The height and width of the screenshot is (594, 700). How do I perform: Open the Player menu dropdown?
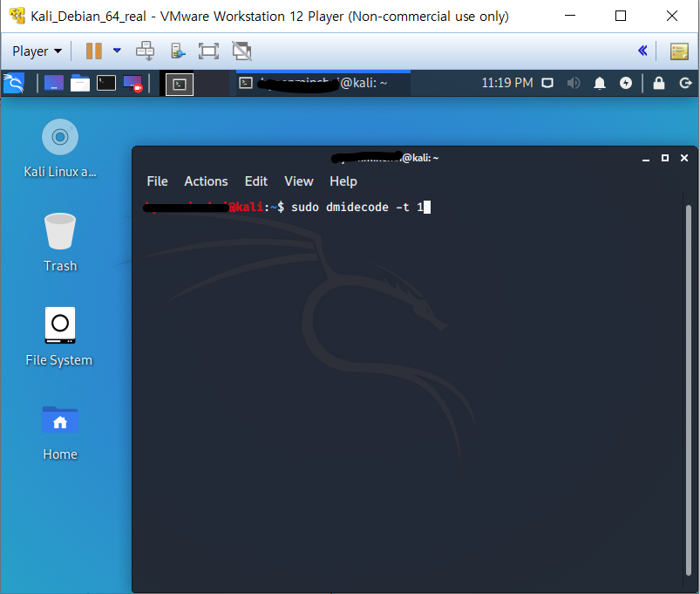[37, 51]
